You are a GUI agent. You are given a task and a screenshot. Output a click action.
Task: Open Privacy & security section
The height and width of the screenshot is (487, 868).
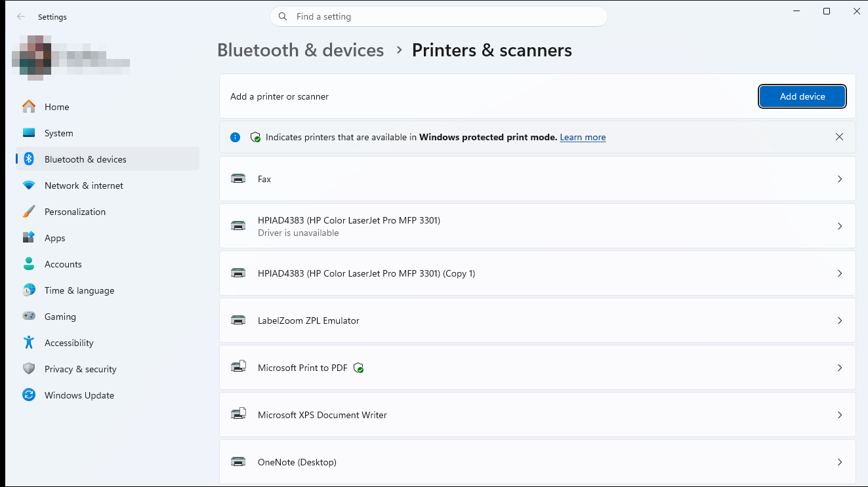[x=108, y=369]
